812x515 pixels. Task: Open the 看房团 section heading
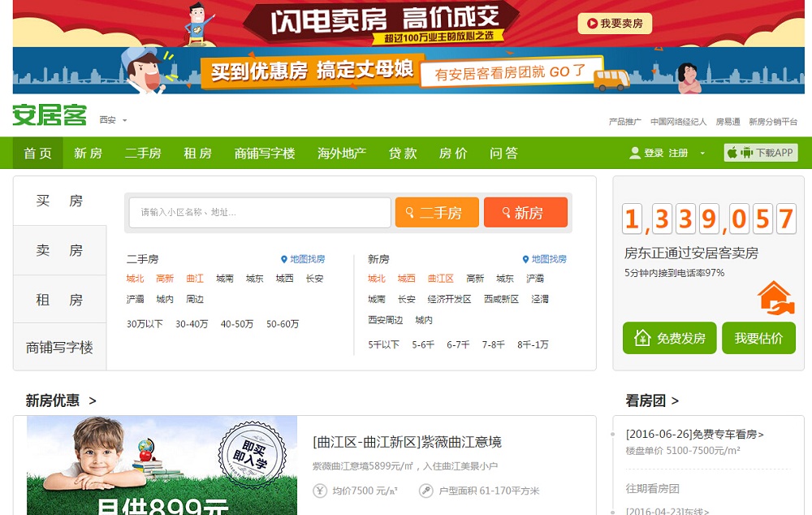point(652,400)
